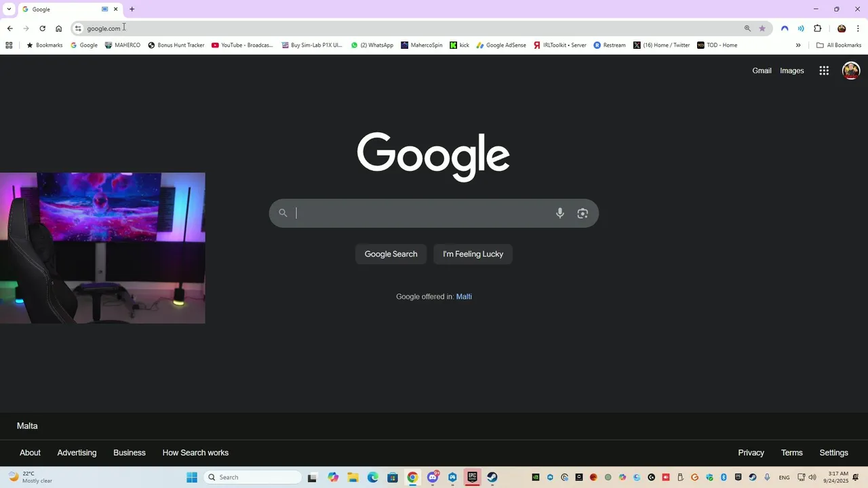
Task: Open Task View on the taskbar
Action: tap(313, 477)
